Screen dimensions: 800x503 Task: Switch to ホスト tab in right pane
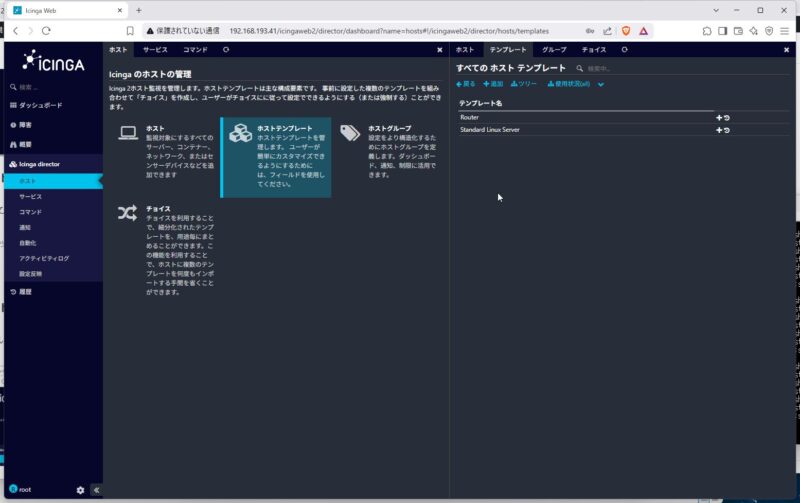click(x=465, y=49)
